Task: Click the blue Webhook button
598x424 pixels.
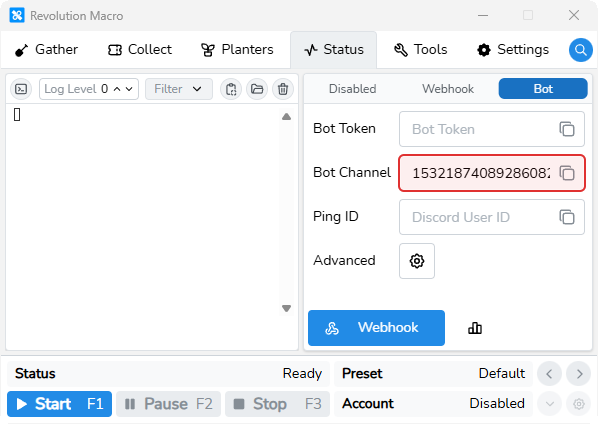Action: coord(376,328)
